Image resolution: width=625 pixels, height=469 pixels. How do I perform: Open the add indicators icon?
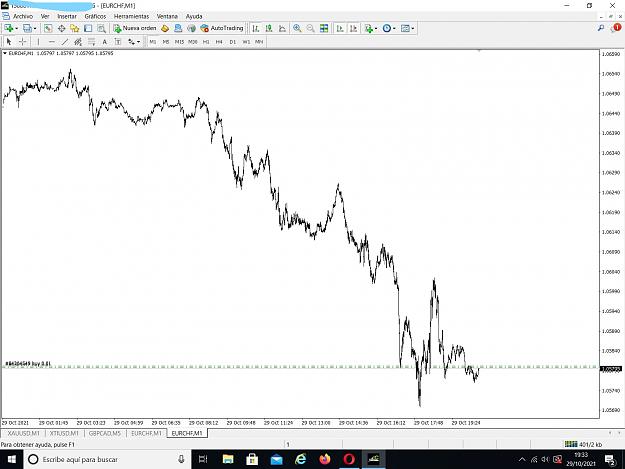(369, 28)
